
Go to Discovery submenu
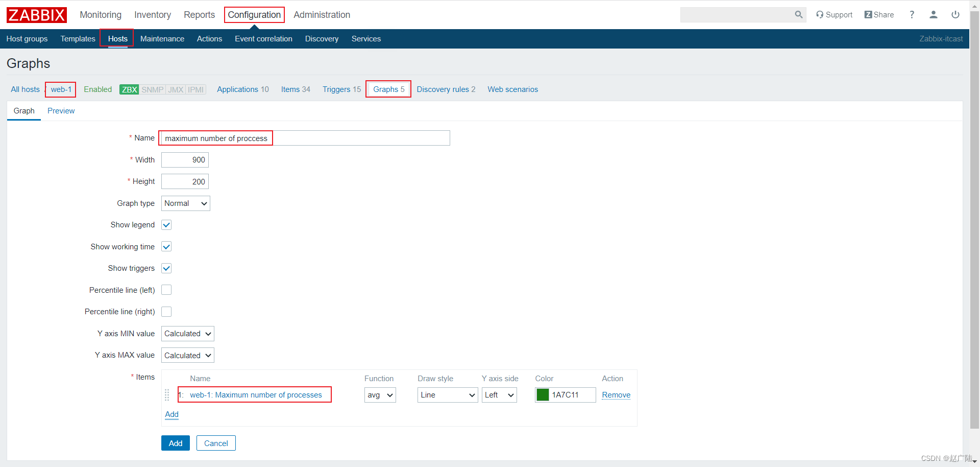(x=322, y=39)
